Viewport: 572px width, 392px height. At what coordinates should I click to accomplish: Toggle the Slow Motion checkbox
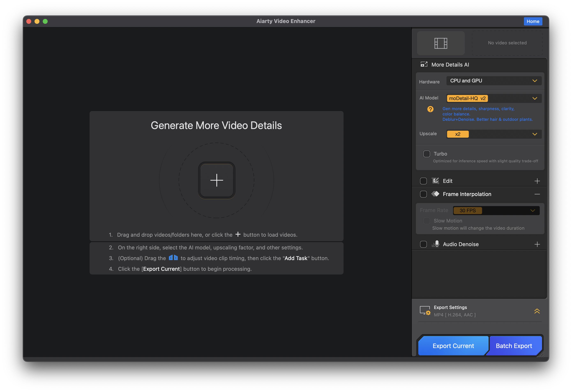click(x=427, y=221)
